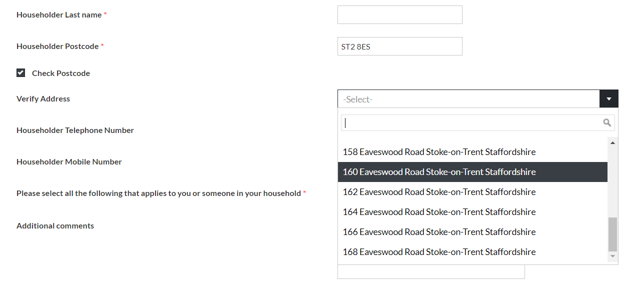Screen dimensions: 644x302
Task: Select 162 Eaveswood Road Stoke-on-Trent
Action: point(438,191)
